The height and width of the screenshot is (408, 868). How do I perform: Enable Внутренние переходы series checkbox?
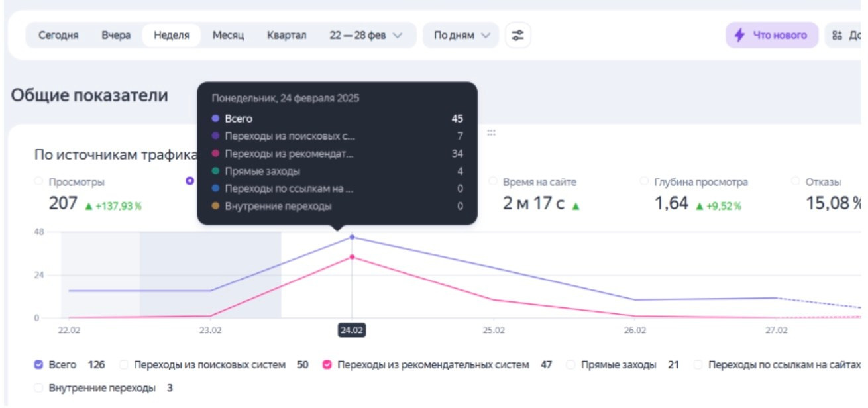click(x=38, y=388)
